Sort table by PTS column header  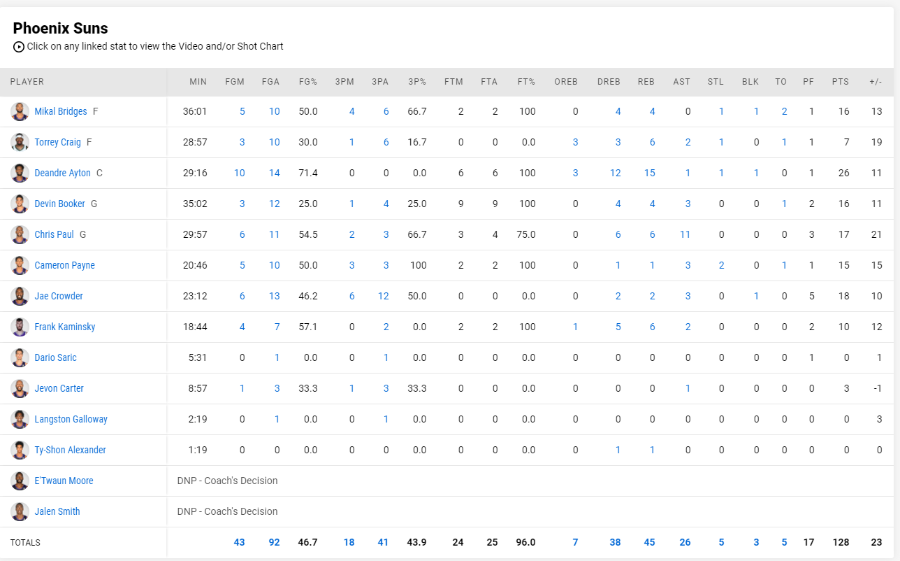pos(840,82)
